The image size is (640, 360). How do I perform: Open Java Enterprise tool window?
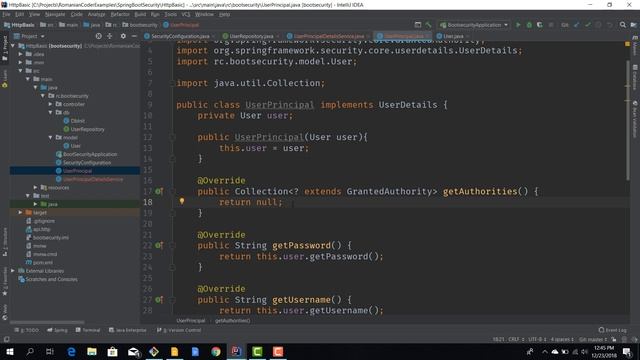[127, 330]
